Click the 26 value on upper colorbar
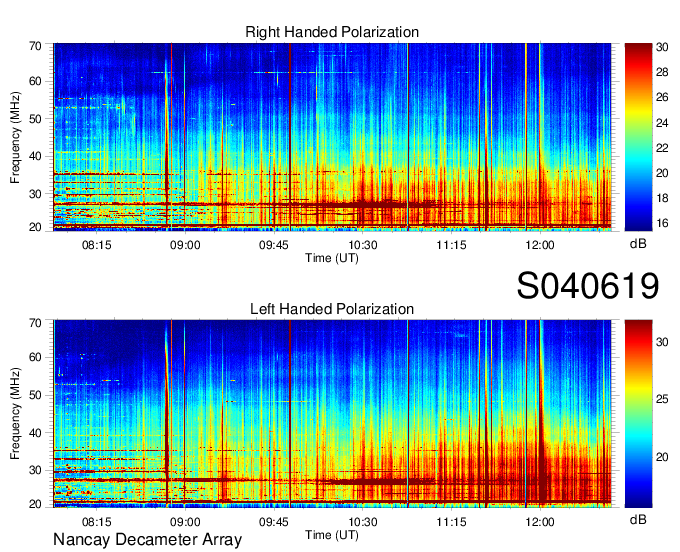The width and height of the screenshot is (680, 552). (662, 97)
